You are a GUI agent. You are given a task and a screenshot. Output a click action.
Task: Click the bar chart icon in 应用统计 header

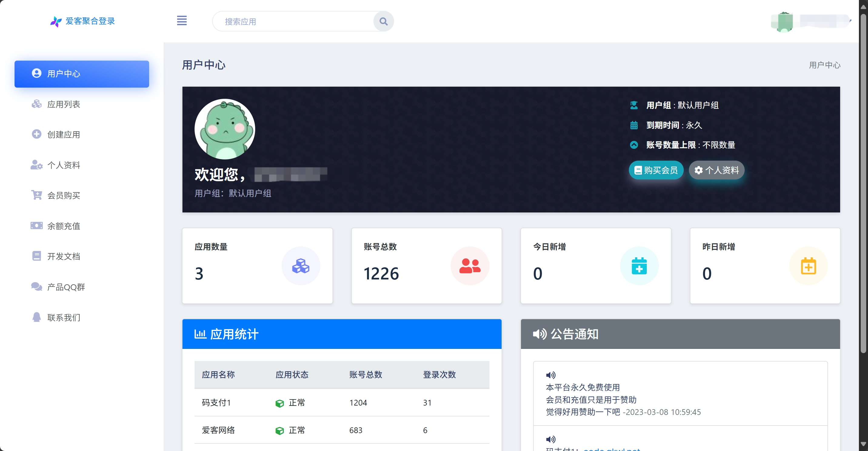pos(200,334)
